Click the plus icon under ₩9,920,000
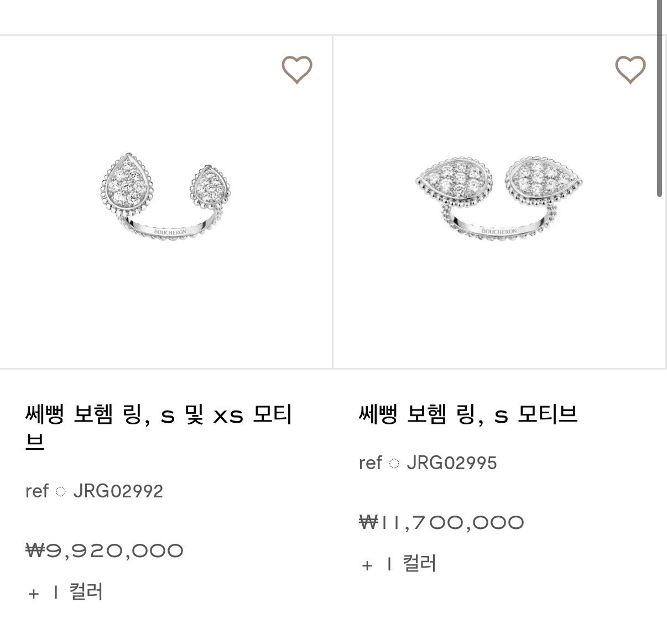This screenshot has width=667, height=644. coord(34,594)
